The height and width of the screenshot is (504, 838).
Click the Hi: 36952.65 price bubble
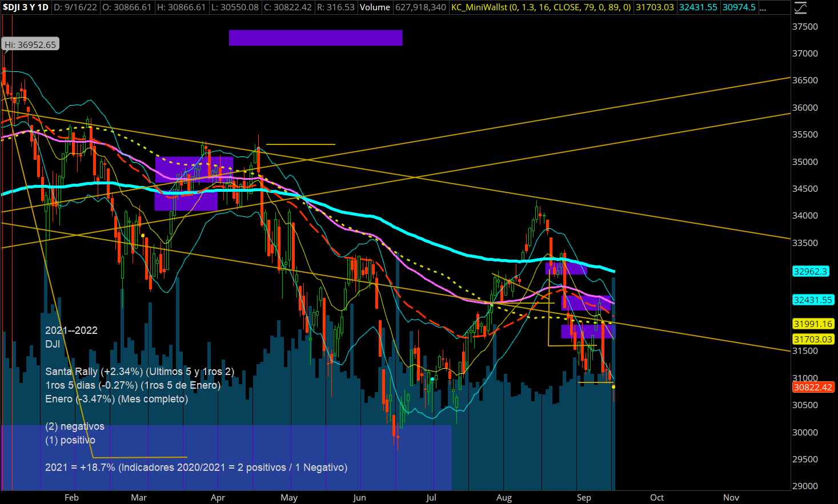[30, 45]
